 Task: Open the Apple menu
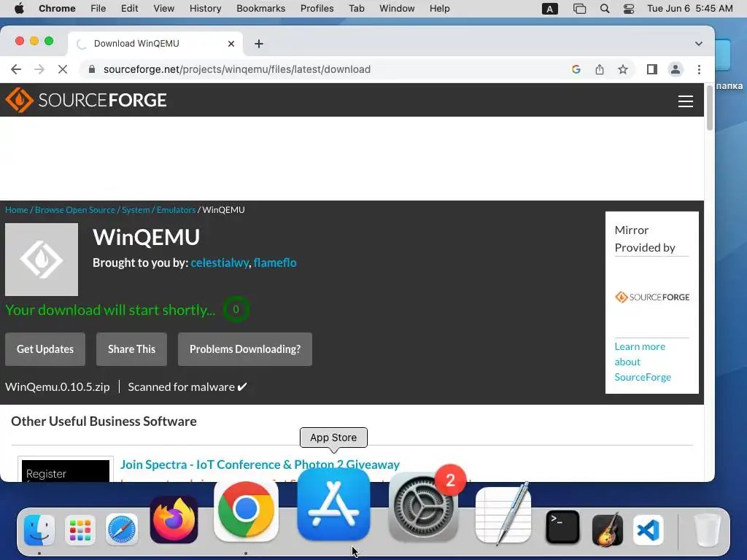pos(19,9)
